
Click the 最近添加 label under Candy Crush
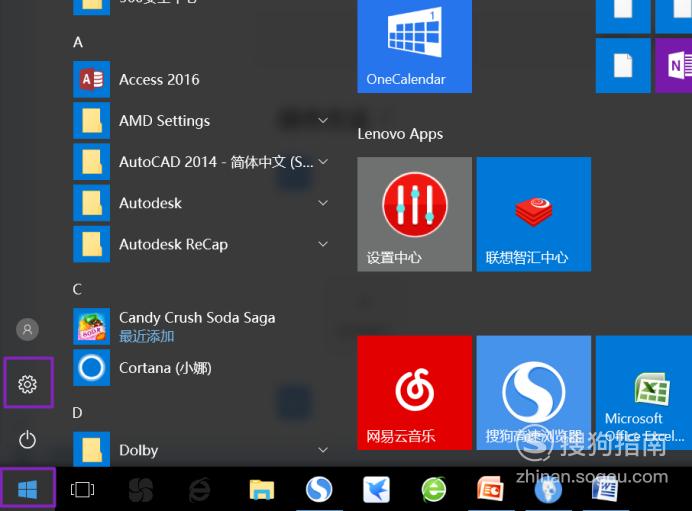coord(147,337)
